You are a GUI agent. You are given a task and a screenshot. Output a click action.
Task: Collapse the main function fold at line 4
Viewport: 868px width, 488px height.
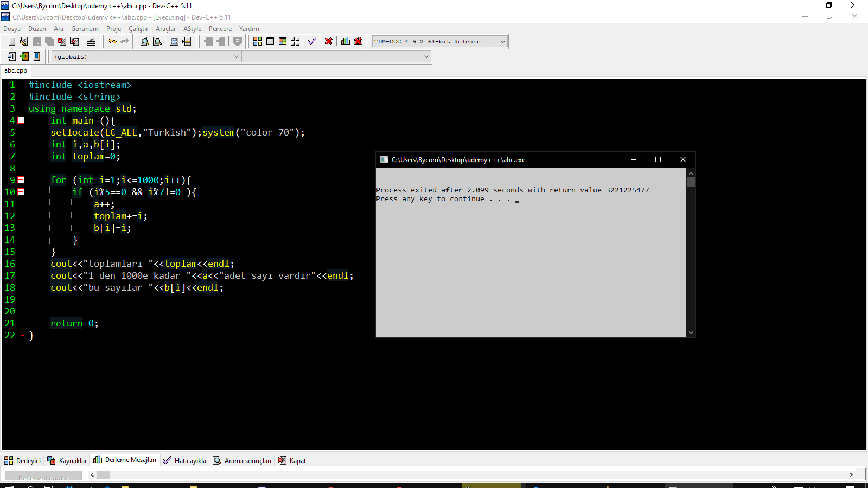pos(21,120)
